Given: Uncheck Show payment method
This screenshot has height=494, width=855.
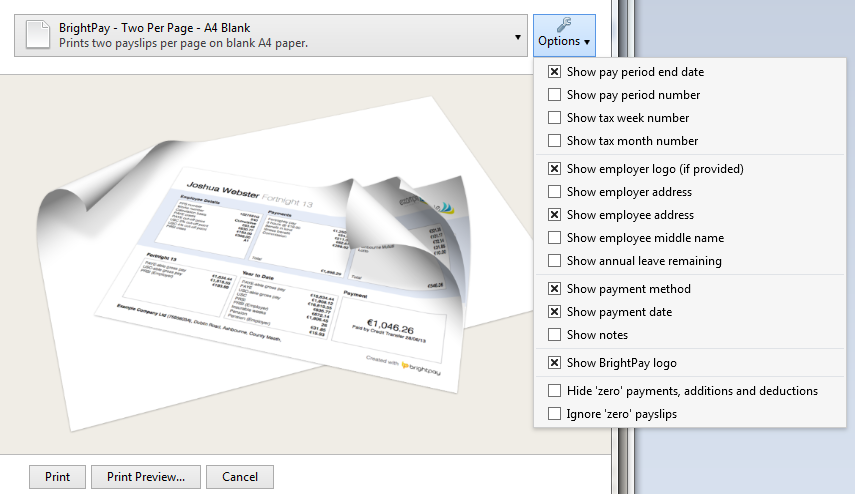Looking at the screenshot, I should coord(554,289).
